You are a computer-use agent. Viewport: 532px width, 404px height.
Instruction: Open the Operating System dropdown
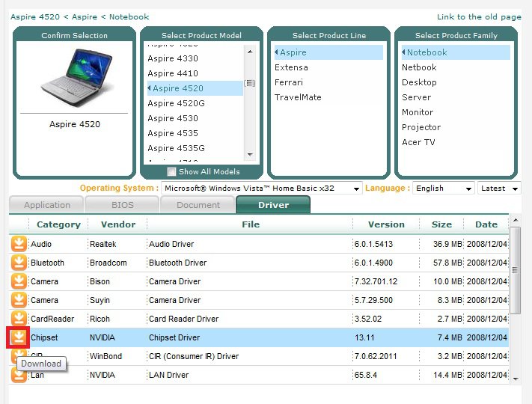261,189
